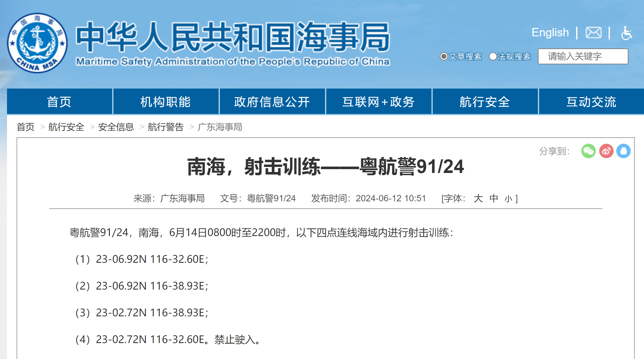Open the email envelope icon

click(593, 32)
